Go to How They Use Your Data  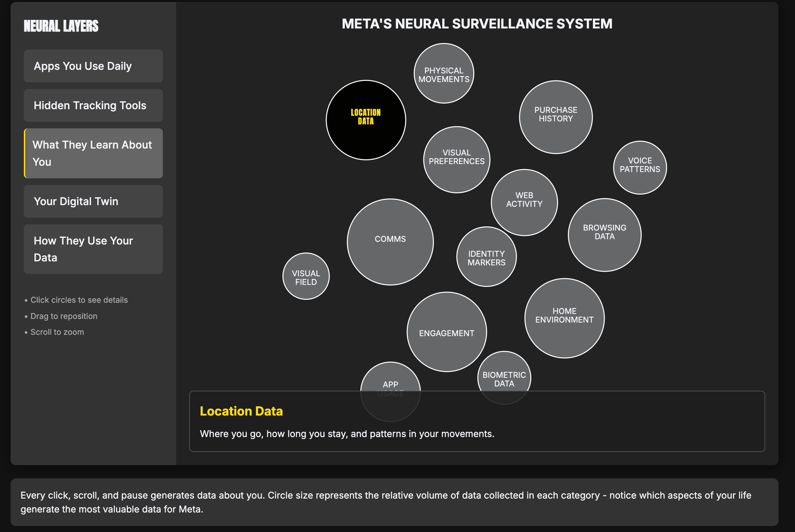[x=93, y=249]
